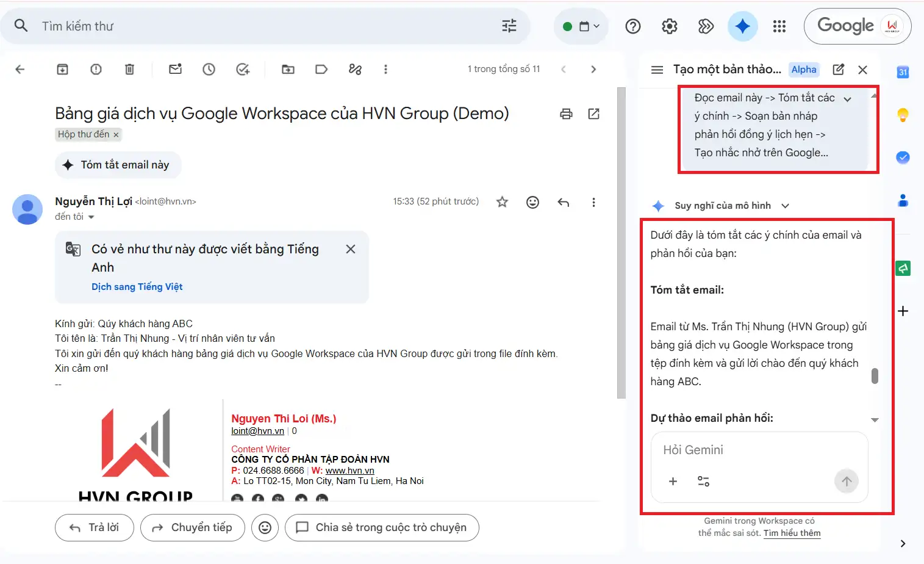Apply a label to email

click(321, 70)
